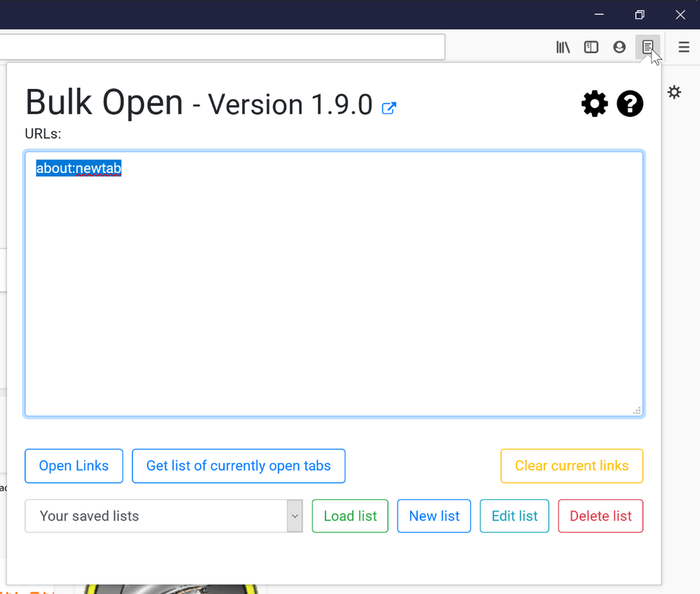Click the Bulk Open toolbar extension icon
The height and width of the screenshot is (594, 700).
click(x=647, y=47)
